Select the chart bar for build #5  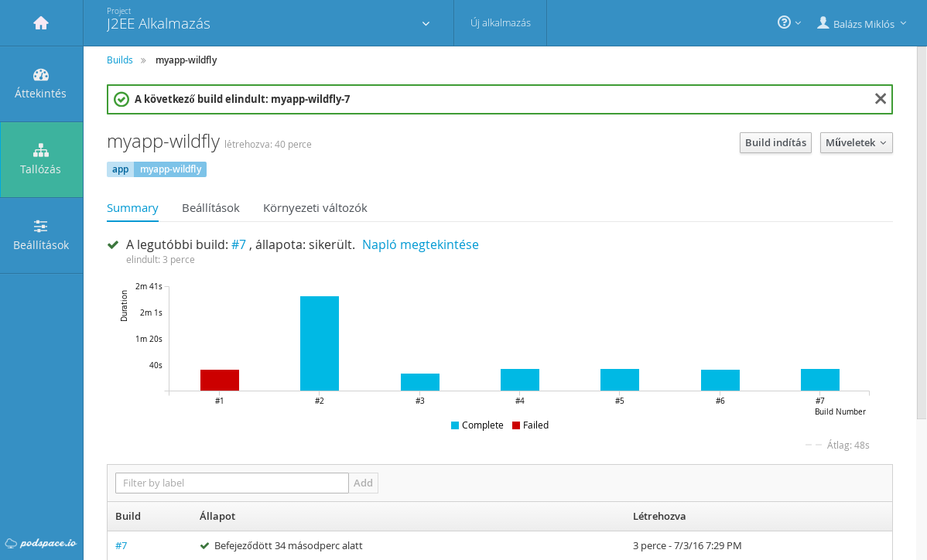pos(620,380)
